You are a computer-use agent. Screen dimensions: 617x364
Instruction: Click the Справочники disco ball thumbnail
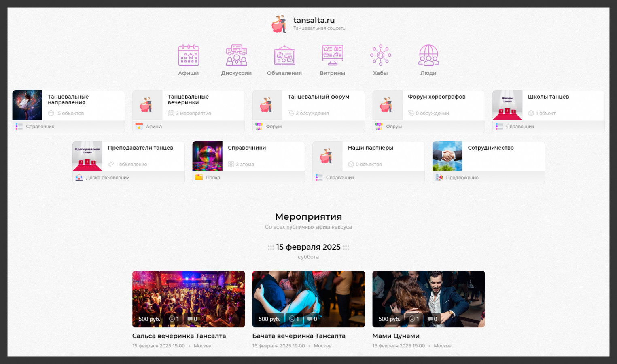(208, 156)
